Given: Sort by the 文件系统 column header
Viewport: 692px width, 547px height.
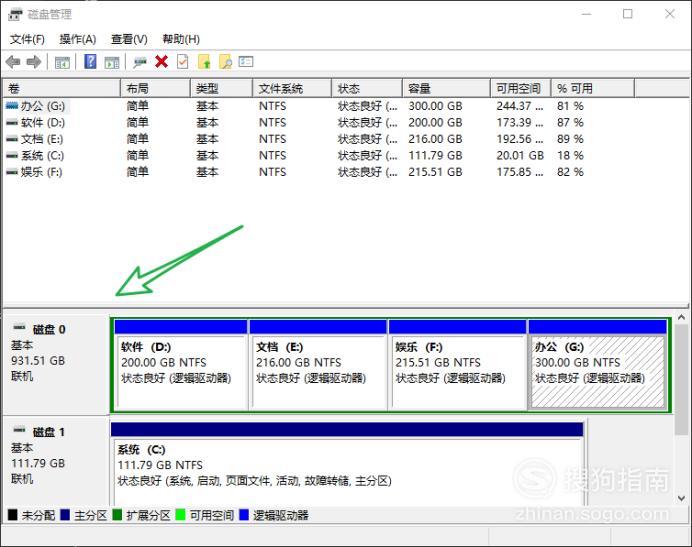Looking at the screenshot, I should (292, 88).
